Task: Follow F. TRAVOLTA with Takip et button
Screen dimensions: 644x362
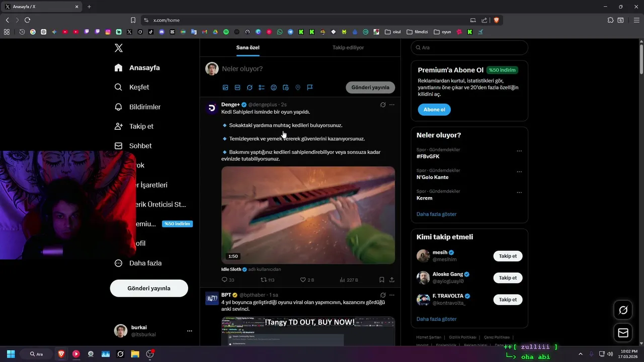Action: pos(508,300)
